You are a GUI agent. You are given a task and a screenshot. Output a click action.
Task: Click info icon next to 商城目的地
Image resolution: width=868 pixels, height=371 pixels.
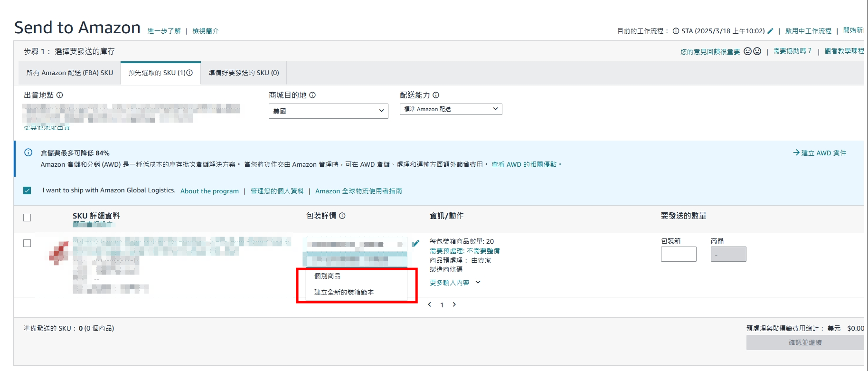pyautogui.click(x=312, y=95)
